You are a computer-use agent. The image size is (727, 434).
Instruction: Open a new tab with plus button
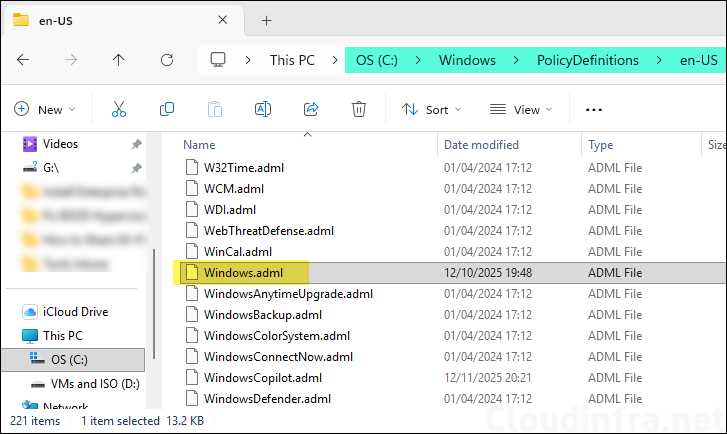pyautogui.click(x=267, y=20)
